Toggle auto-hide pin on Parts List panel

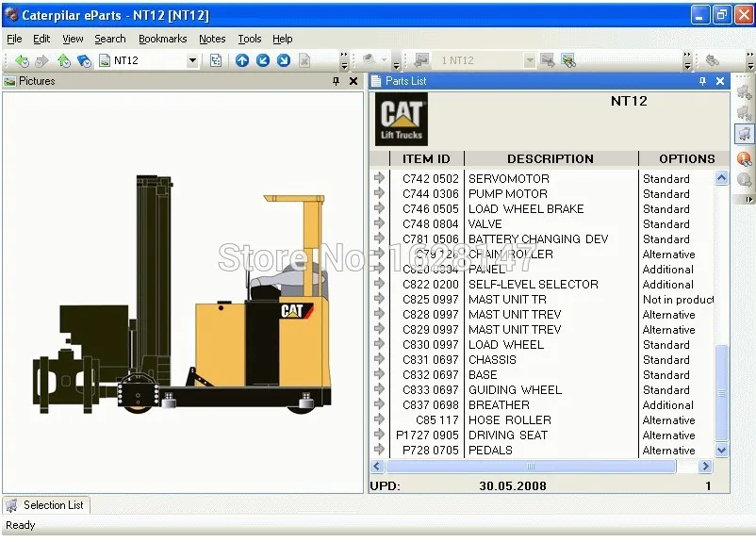(702, 81)
